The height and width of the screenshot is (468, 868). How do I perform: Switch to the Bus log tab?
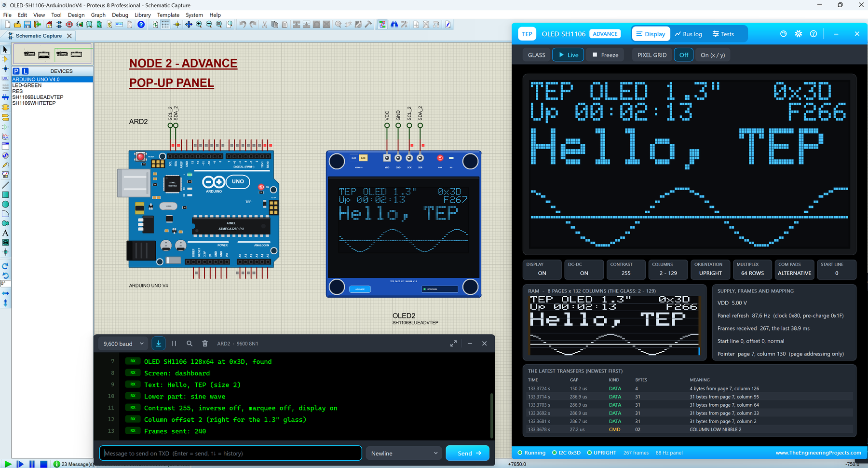tap(689, 34)
